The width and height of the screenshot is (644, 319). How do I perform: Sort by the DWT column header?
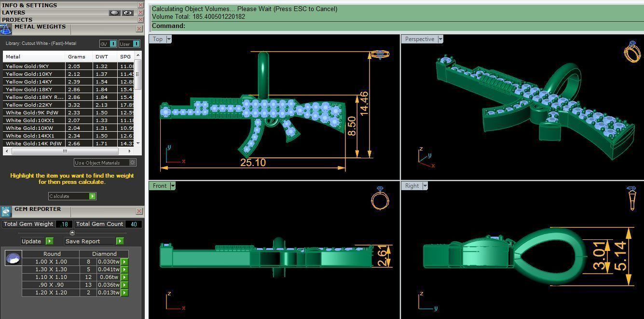click(105, 56)
